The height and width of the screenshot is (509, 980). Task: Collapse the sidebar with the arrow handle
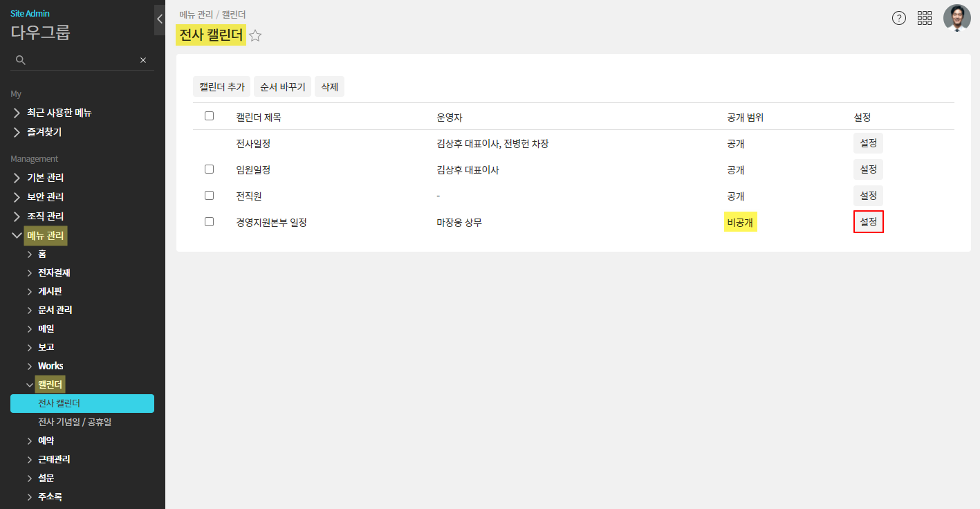click(x=160, y=19)
